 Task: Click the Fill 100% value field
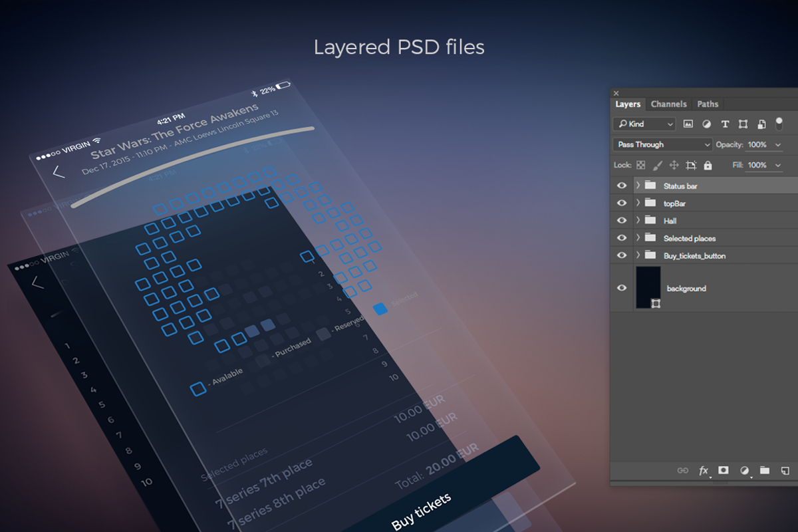pyautogui.click(x=758, y=165)
